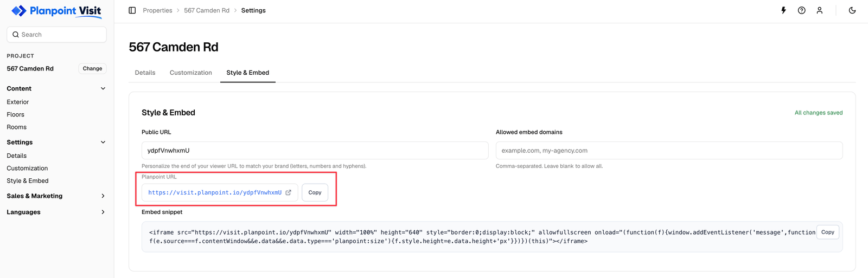The width and height of the screenshot is (868, 278).
Task: Click project name 567 Camden Rd in sidebar
Action: click(30, 68)
